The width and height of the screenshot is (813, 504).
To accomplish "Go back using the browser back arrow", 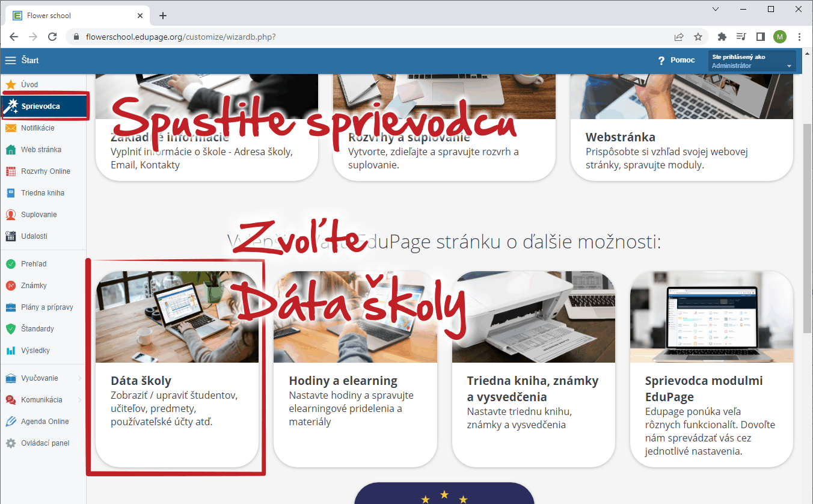I will tap(14, 37).
